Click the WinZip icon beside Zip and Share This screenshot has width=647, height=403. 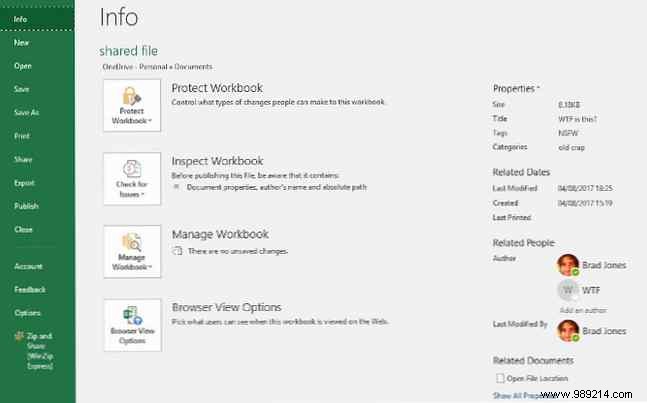click(19, 336)
